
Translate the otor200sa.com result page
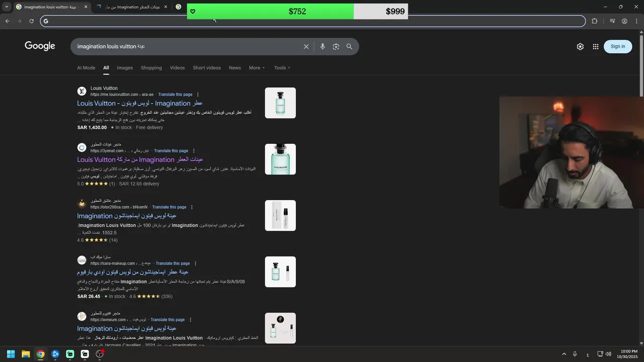pos(169,207)
